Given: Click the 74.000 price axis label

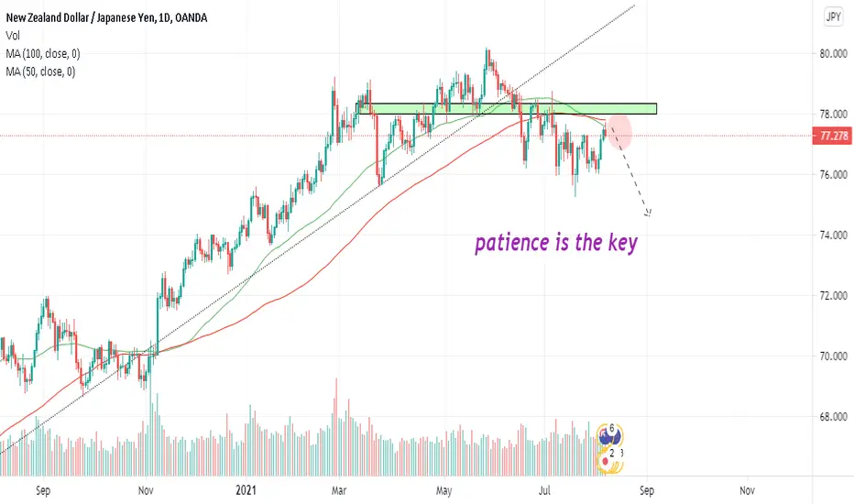Looking at the screenshot, I should tap(833, 235).
